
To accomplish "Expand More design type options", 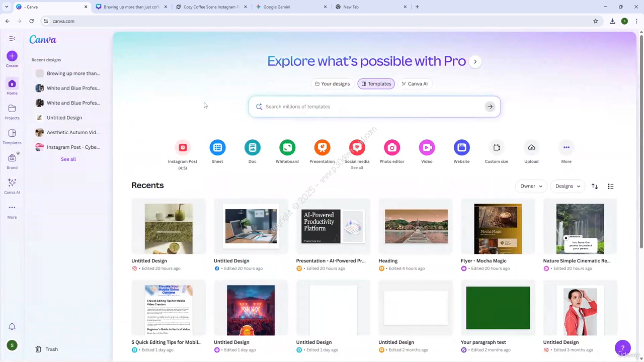I will click(566, 148).
